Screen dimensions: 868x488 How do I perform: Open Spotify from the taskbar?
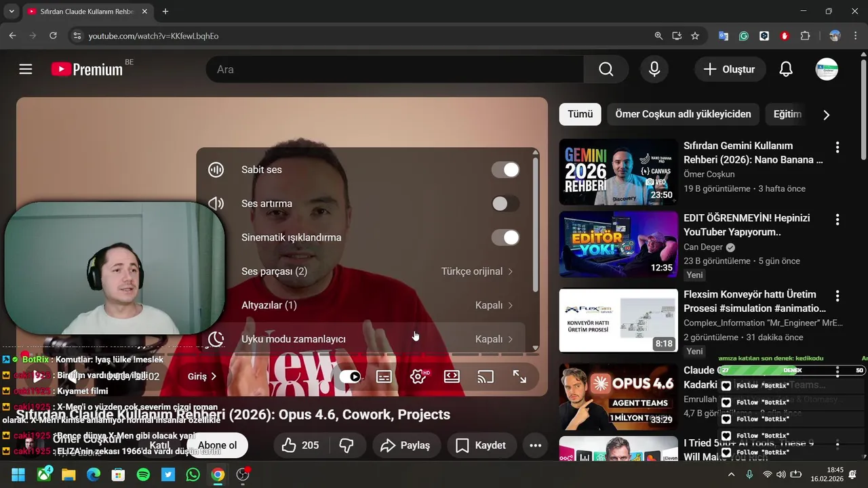(143, 475)
